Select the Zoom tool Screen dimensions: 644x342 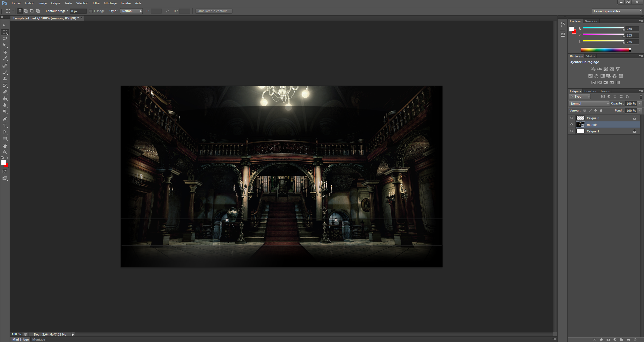tap(5, 152)
